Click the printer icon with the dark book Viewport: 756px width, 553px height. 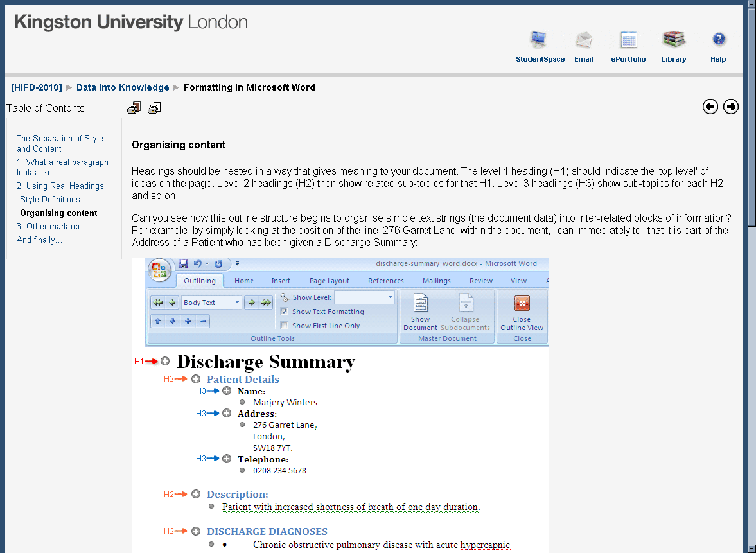pyautogui.click(x=134, y=108)
